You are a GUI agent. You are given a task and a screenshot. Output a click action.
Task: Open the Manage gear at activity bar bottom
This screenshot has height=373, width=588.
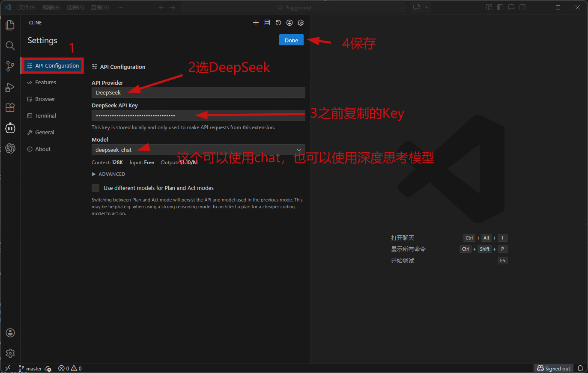point(10,353)
